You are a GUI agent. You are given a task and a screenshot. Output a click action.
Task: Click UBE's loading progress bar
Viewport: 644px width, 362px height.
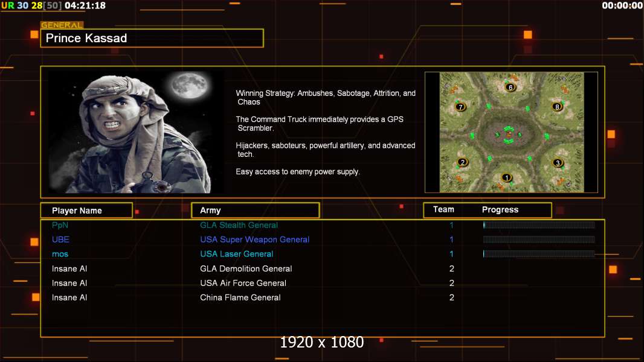pos(539,240)
